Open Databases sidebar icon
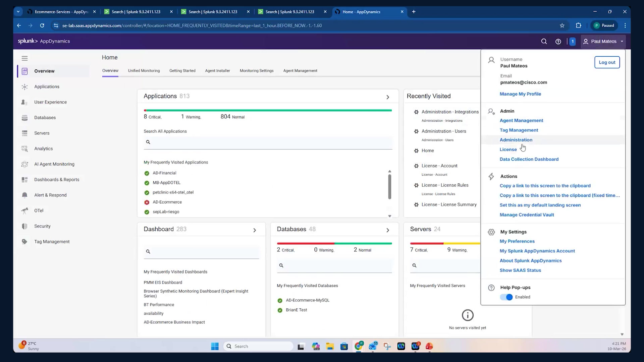 (x=24, y=118)
